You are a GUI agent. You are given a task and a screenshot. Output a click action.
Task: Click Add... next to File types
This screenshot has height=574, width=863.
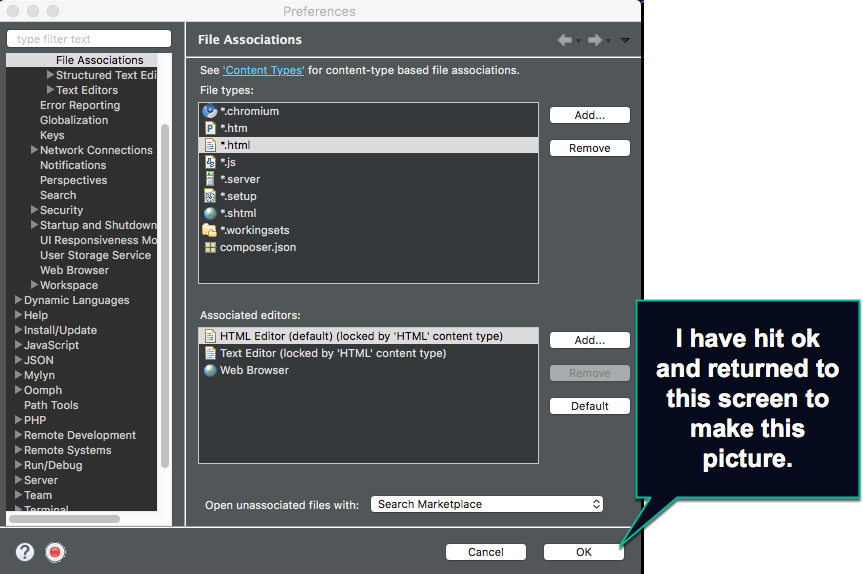point(589,115)
